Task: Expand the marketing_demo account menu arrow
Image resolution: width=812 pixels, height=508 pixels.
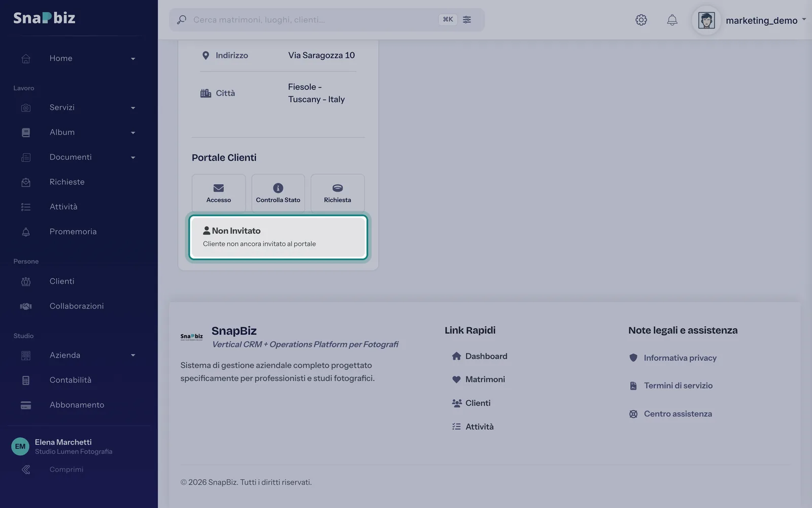Action: click(x=804, y=19)
